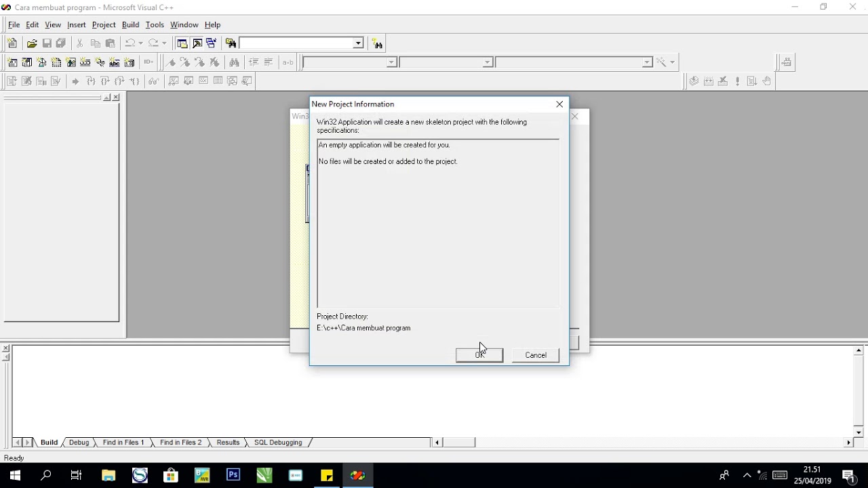This screenshot has width=868, height=488.
Task: Open the Help menu
Action: (x=213, y=25)
